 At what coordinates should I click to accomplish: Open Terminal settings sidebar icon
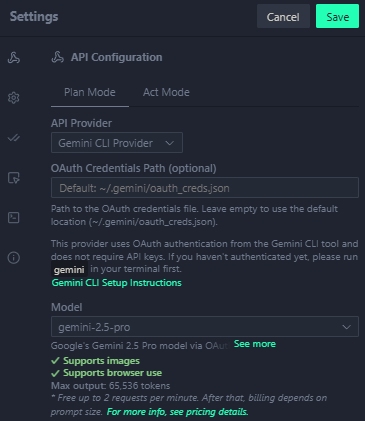pos(14,218)
